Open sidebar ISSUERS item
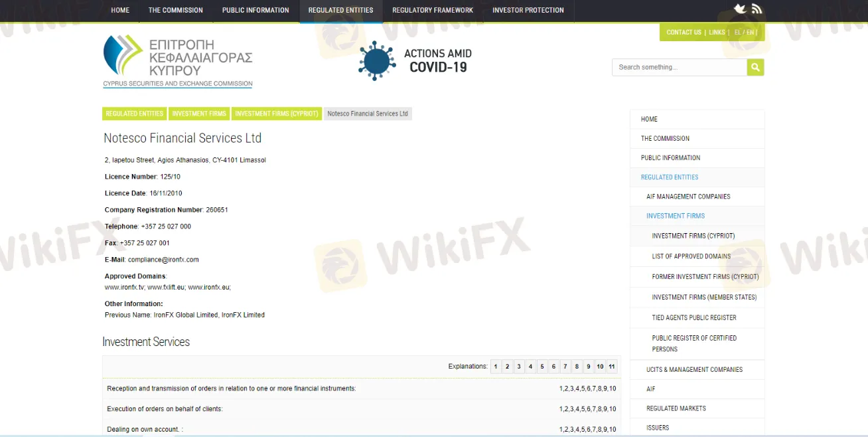Screen dimensions: 868x437 coord(697,428)
